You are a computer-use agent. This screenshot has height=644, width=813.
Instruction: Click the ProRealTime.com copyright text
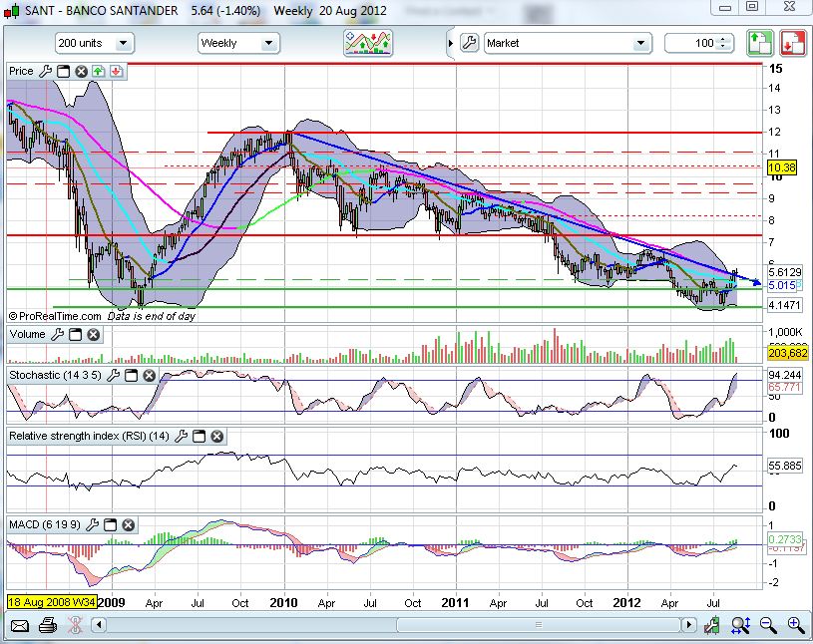pos(55,316)
